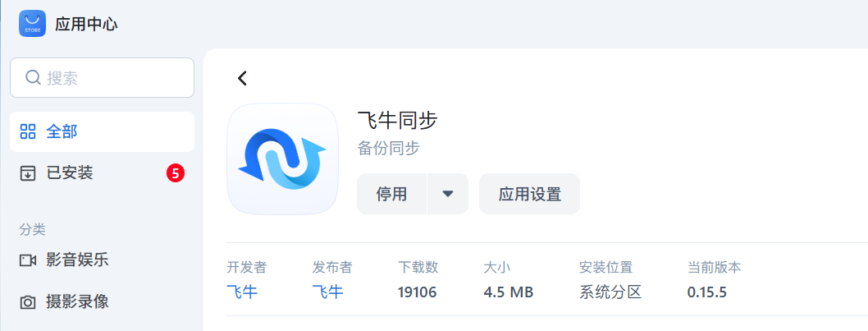Viewport: 868px width, 331px height.
Task: Click the 飞牛同步 app icon
Action: click(x=283, y=159)
